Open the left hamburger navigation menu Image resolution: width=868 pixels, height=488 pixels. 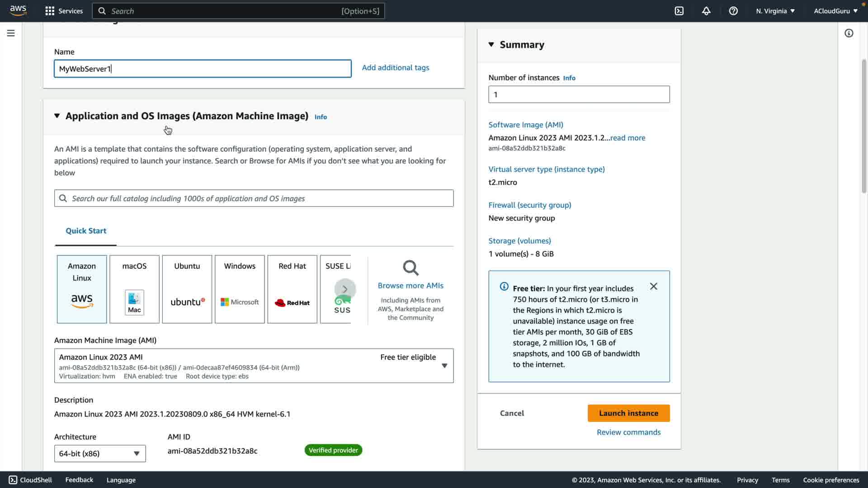(x=11, y=33)
